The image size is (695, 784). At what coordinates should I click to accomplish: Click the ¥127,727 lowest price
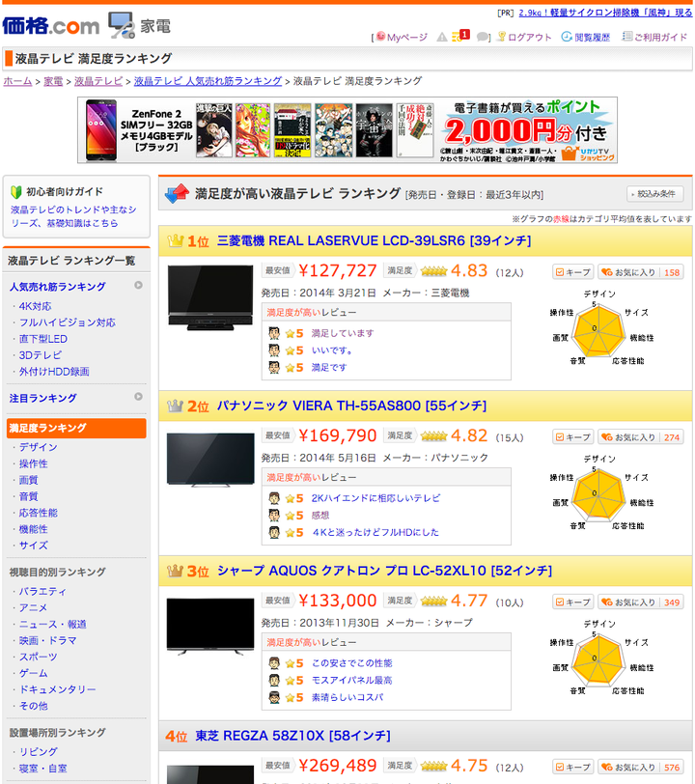click(x=338, y=270)
